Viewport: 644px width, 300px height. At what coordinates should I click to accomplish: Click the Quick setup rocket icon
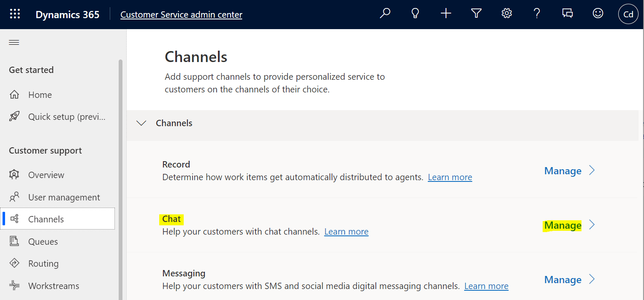click(14, 117)
